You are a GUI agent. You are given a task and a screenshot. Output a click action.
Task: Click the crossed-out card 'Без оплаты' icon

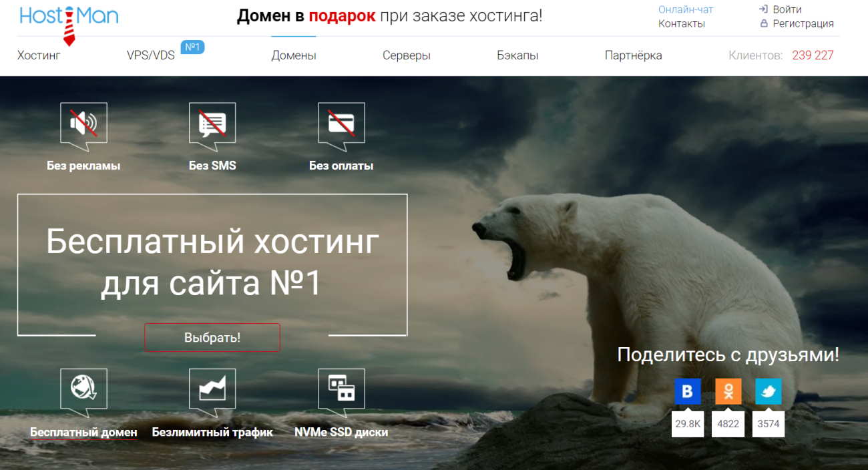point(341,124)
